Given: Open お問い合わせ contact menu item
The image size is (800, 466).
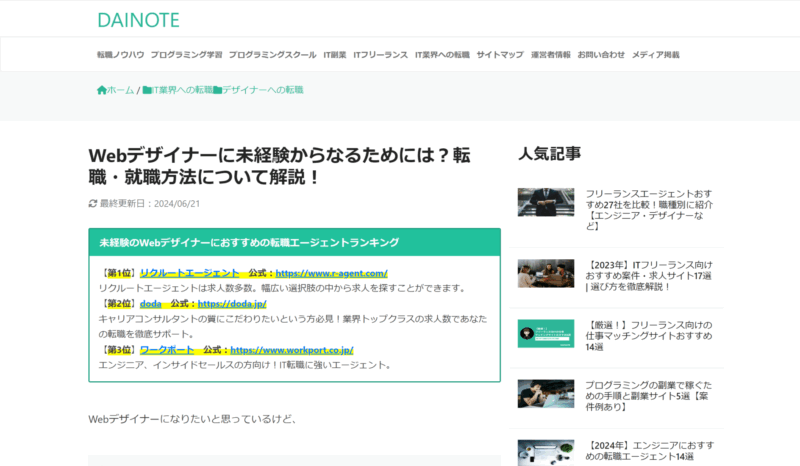Looking at the screenshot, I should pyautogui.click(x=601, y=54).
